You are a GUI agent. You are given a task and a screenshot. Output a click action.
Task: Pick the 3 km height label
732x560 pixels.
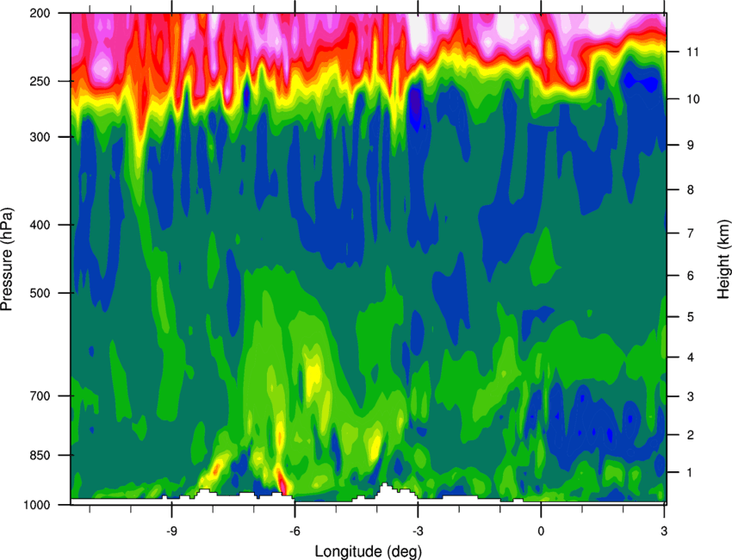coord(691,396)
